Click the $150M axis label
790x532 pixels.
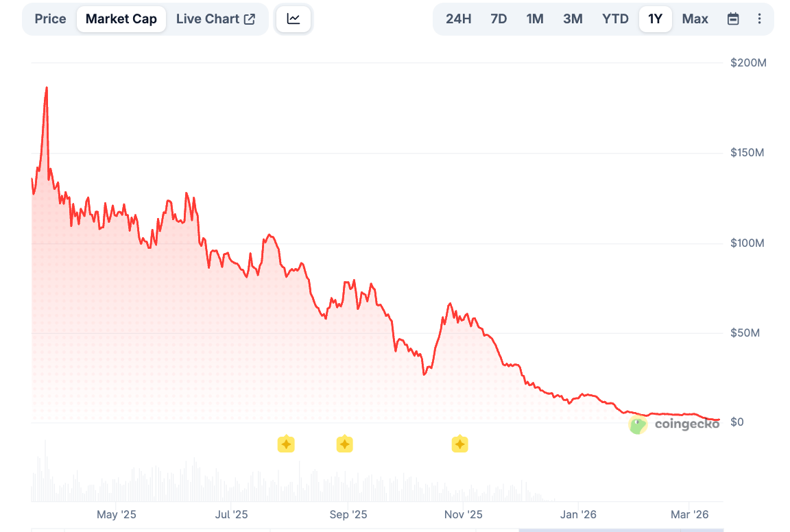coord(747,153)
